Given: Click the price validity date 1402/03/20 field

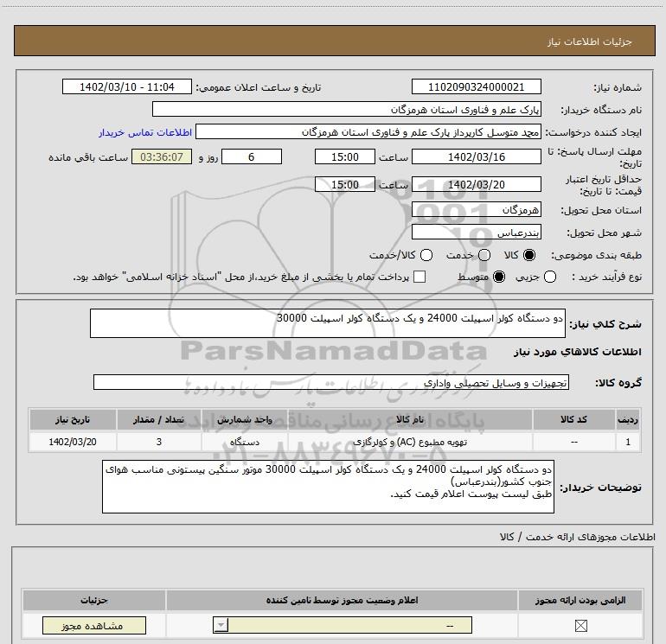Looking at the screenshot, I should (476, 184).
